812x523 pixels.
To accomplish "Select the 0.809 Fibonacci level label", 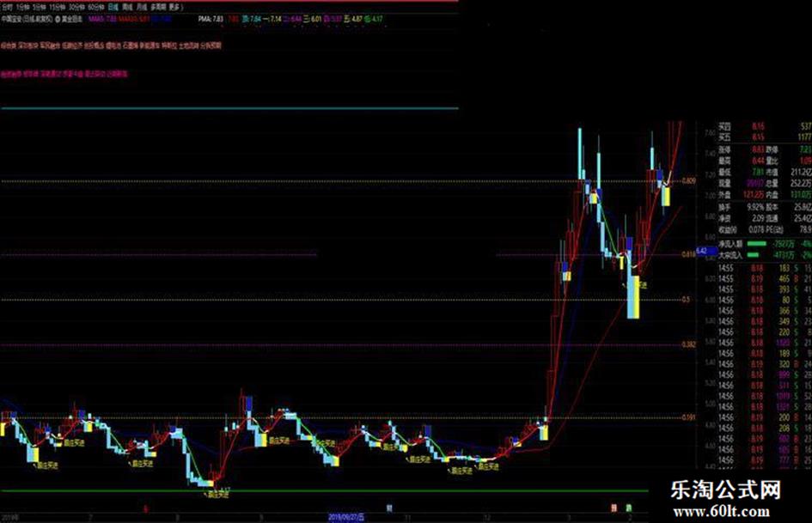I will click(688, 180).
